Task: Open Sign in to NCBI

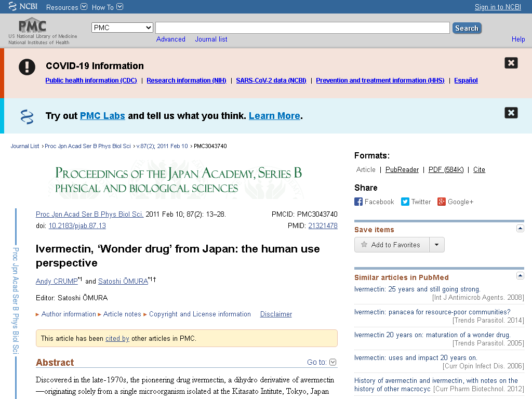Action: [x=498, y=7]
